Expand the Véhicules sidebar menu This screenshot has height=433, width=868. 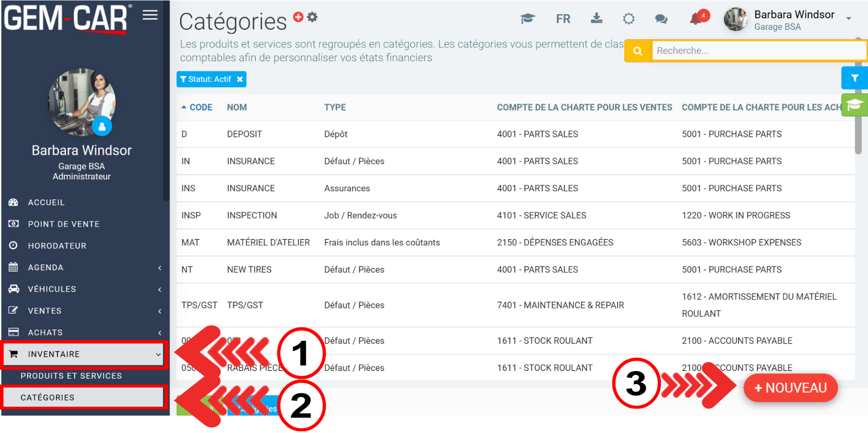(x=85, y=289)
